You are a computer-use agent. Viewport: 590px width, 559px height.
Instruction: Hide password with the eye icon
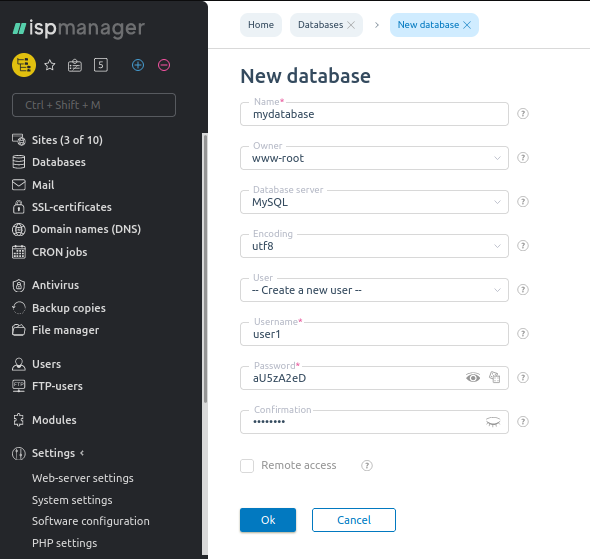[473, 377]
